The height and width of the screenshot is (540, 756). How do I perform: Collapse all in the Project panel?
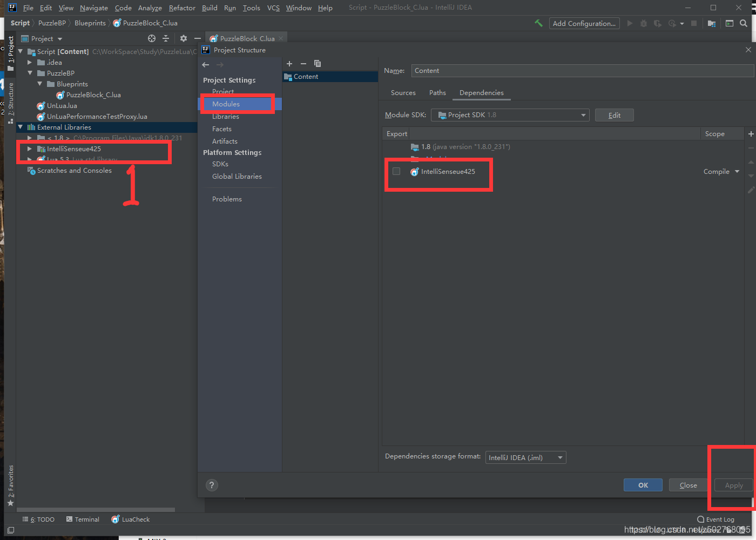pyautogui.click(x=166, y=38)
